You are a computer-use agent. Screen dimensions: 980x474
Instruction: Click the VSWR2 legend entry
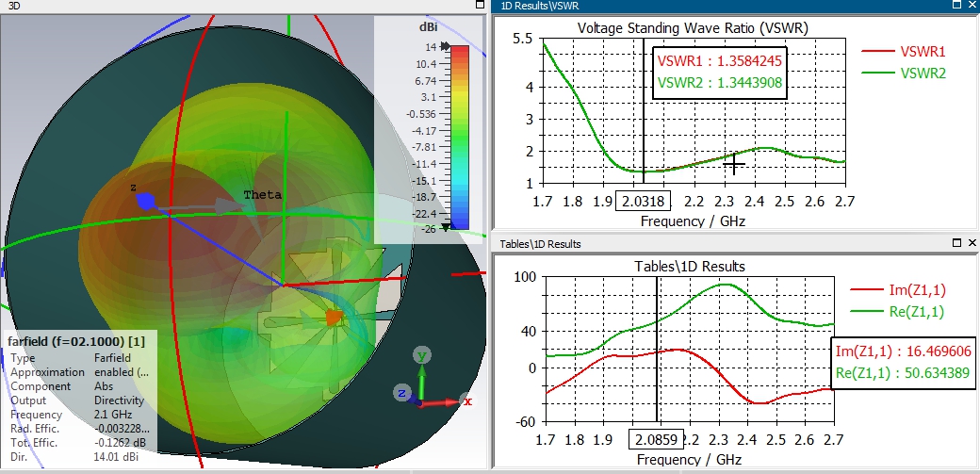point(904,74)
